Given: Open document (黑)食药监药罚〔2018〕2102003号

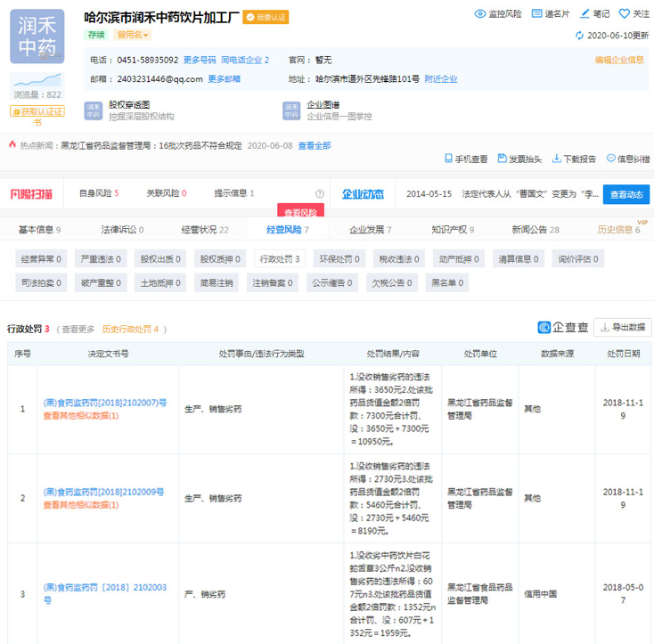Looking at the screenshot, I should pos(105,593).
